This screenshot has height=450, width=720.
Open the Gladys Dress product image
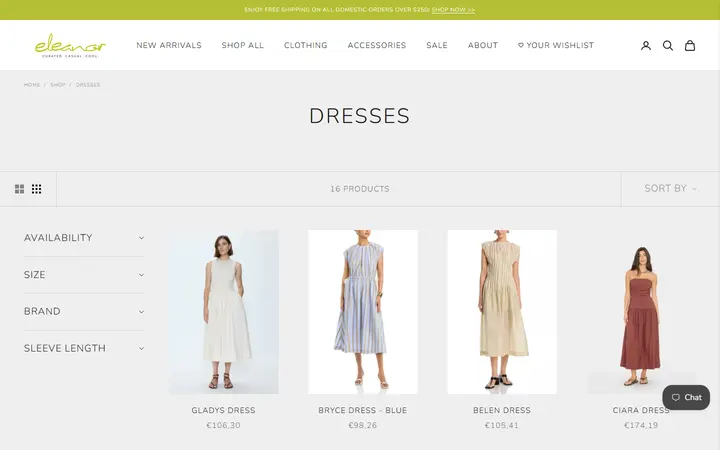(224, 312)
